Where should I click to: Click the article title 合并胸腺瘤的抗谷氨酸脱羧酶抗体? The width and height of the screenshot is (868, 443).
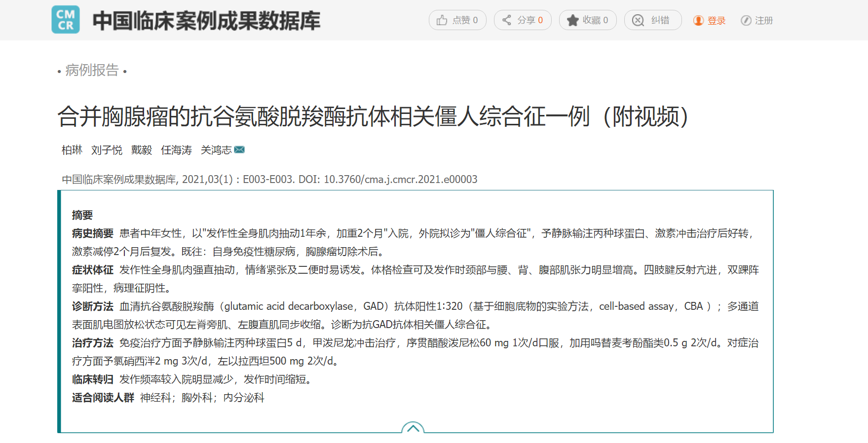(x=373, y=117)
